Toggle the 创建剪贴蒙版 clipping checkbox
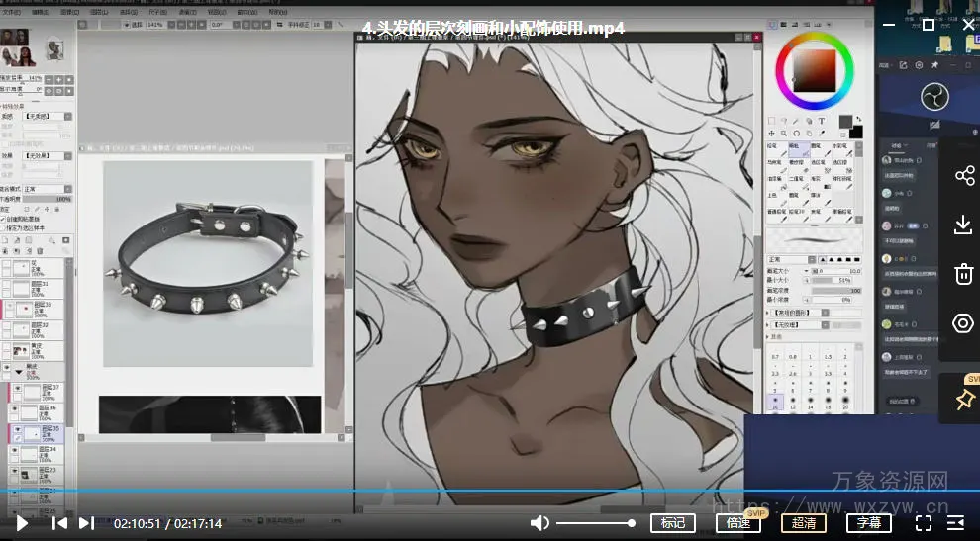This screenshot has height=541, width=980. tap(4, 219)
